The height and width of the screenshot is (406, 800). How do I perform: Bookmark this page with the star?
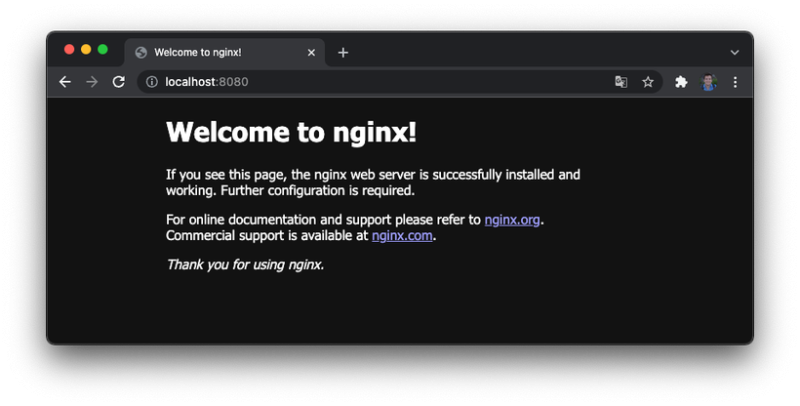tap(648, 82)
